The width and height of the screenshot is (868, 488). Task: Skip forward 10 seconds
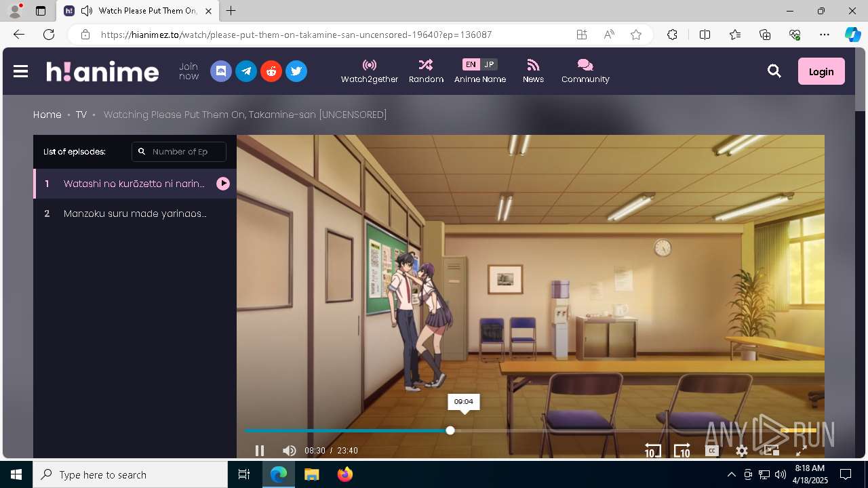click(x=682, y=451)
